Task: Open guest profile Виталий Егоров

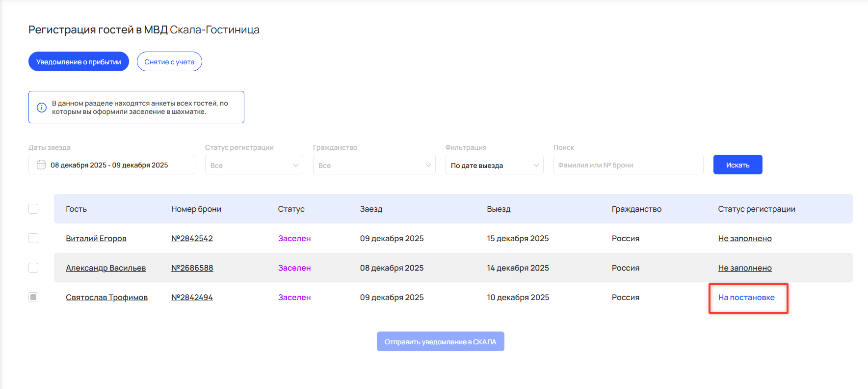Action: 96,239
